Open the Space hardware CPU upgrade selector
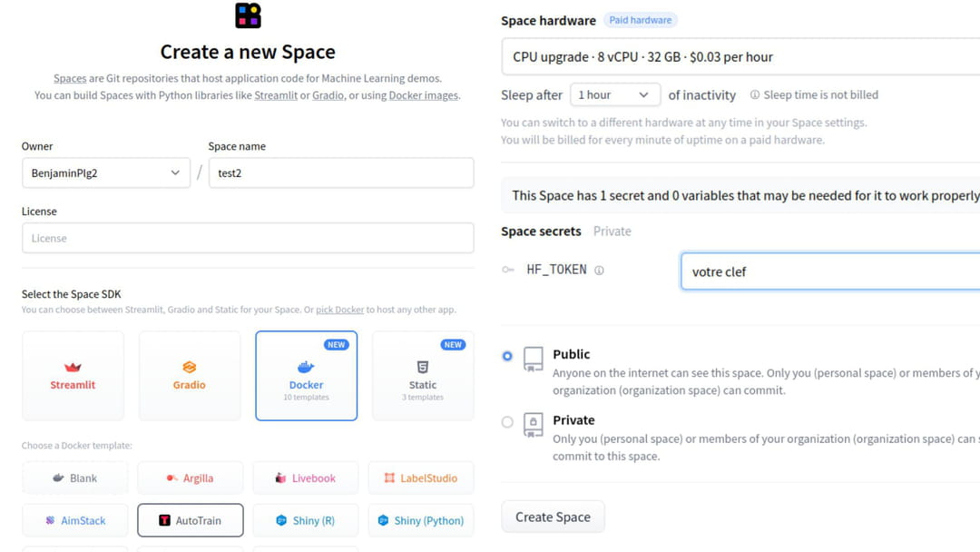Viewport: 980px width, 552px height. [740, 57]
